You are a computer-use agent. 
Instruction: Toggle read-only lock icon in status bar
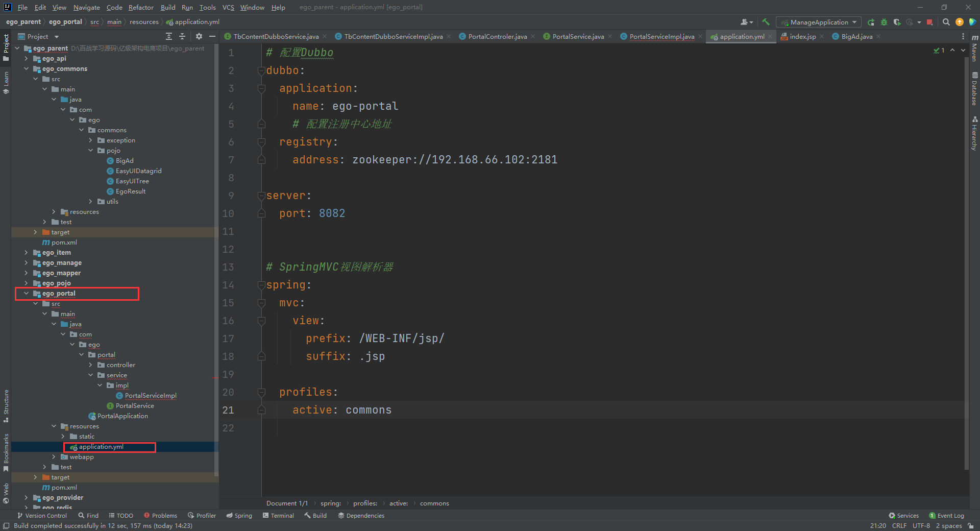pos(970,526)
